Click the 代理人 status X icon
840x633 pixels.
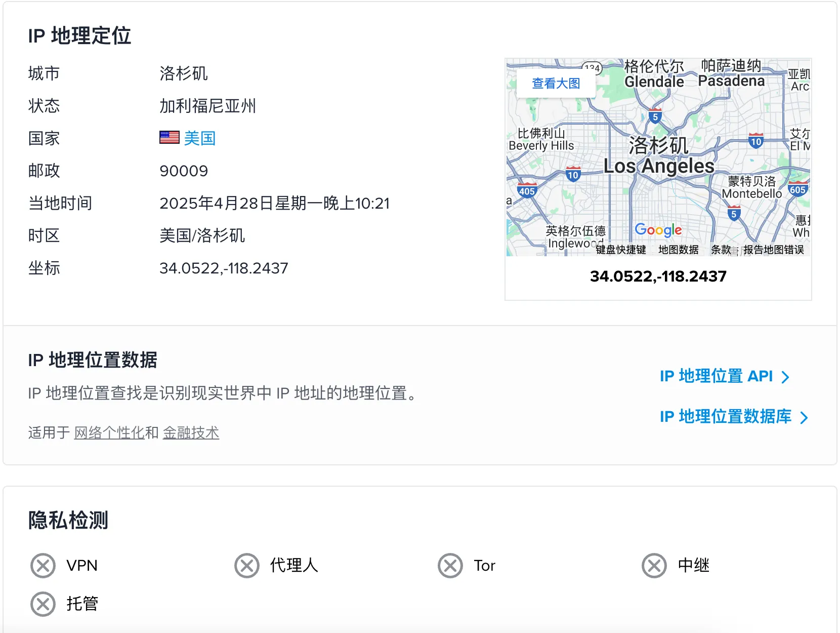[x=247, y=566]
